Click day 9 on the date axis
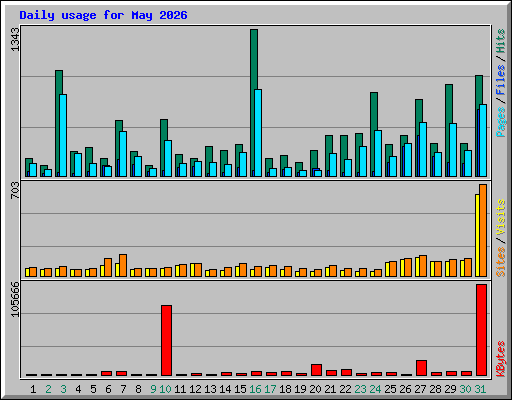The image size is (512, 400). tap(153, 389)
